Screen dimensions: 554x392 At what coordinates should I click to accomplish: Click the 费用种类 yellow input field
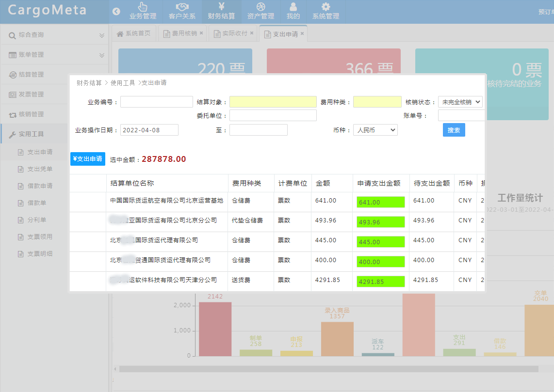click(x=377, y=102)
